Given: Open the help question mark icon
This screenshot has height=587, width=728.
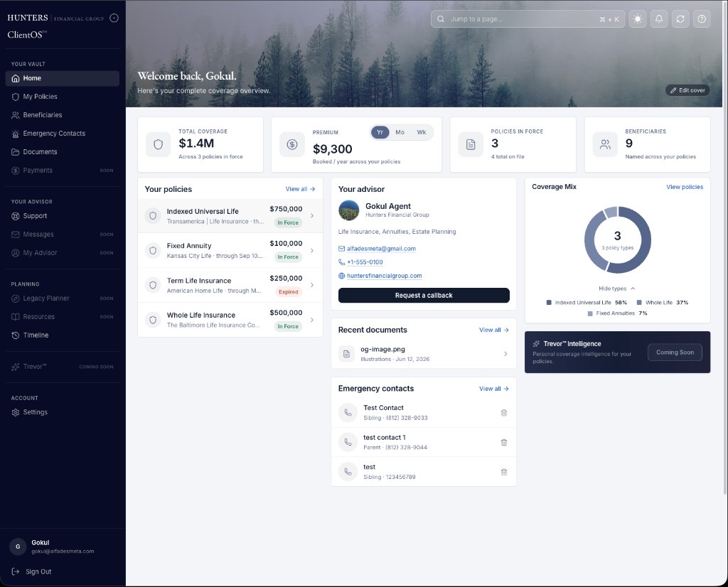Looking at the screenshot, I should (x=702, y=19).
